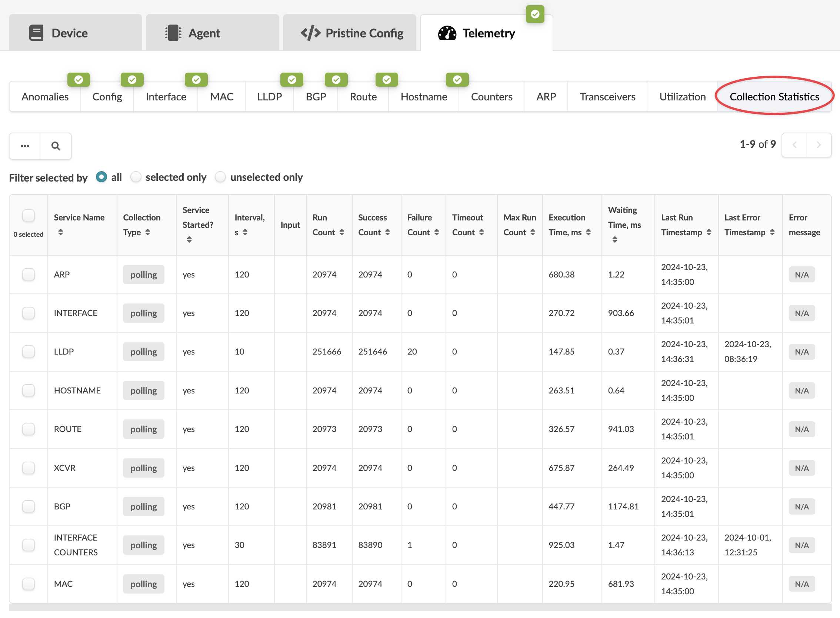The width and height of the screenshot is (840, 618).
Task: Click the N/A error badge for ARP
Action: point(801,275)
